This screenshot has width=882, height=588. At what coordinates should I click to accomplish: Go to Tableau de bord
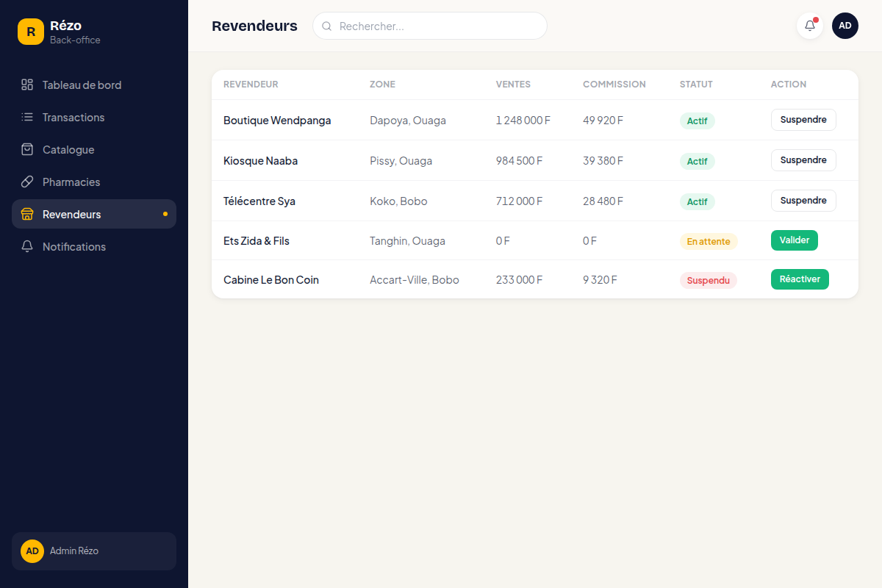(x=94, y=85)
